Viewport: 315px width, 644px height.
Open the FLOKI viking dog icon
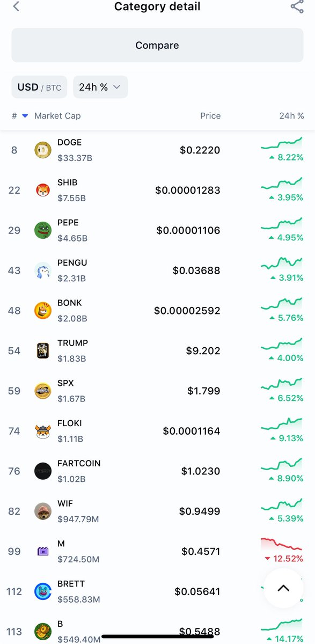[x=43, y=431]
